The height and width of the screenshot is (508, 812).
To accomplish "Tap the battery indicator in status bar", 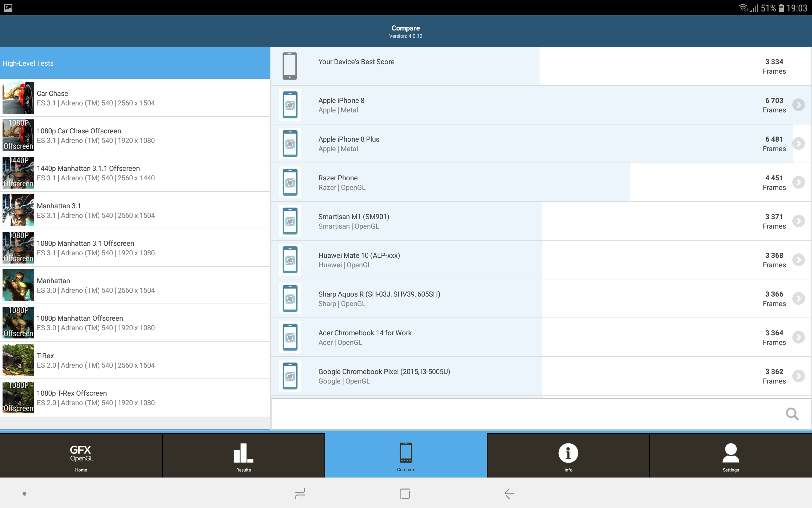I will [x=782, y=8].
